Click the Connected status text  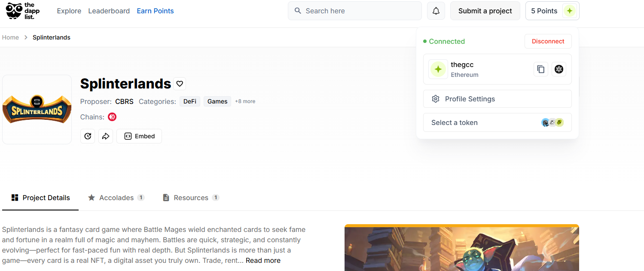pos(447,41)
